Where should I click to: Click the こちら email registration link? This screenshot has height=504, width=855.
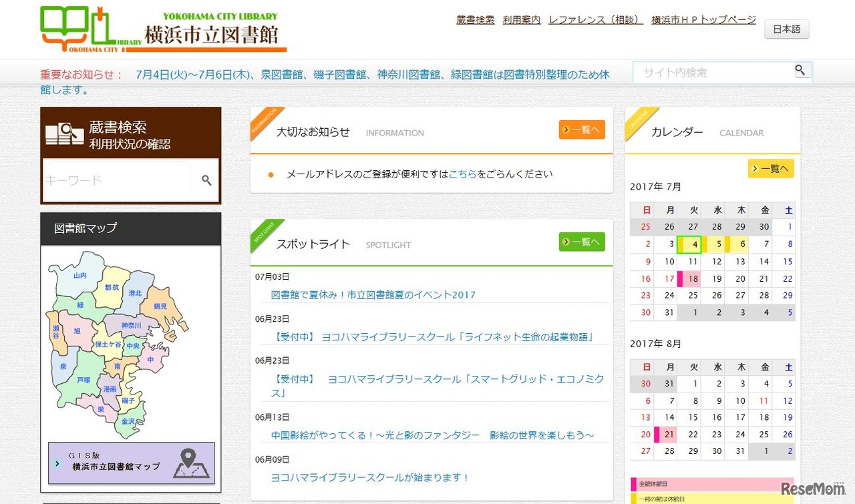tap(462, 174)
